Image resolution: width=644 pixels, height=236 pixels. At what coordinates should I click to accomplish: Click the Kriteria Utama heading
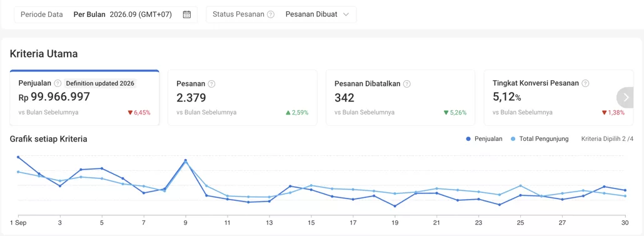[x=44, y=53]
